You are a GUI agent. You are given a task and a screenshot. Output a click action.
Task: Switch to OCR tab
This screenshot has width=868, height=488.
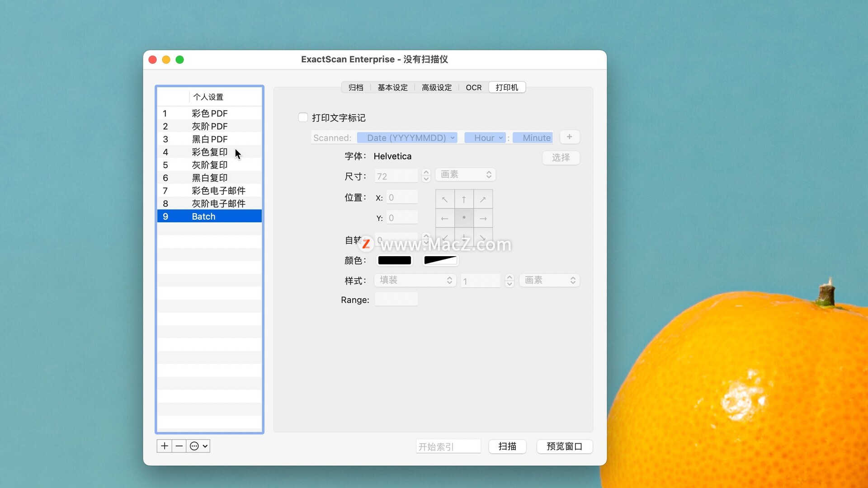(x=474, y=87)
